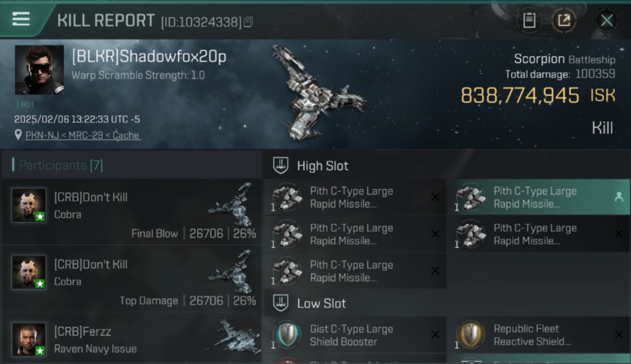This screenshot has width=631, height=364.
Task: Share the kill report via export icon
Action: tap(564, 20)
